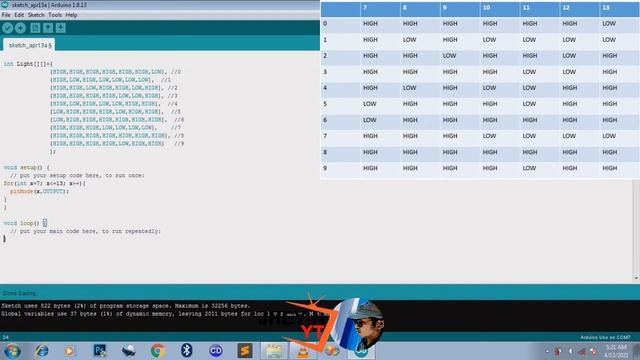640x360 pixels.
Task: Open the Bluetooth taskbar icon
Action: tap(187, 351)
